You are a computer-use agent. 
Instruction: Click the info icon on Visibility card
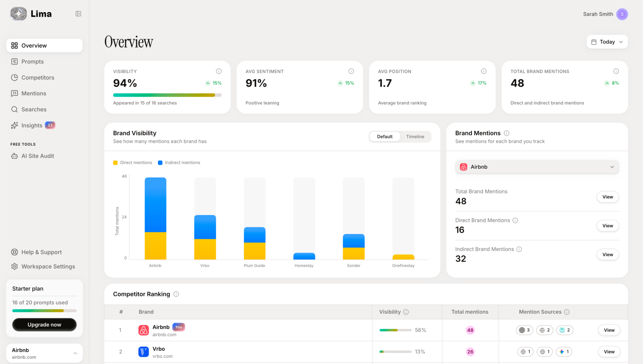pyautogui.click(x=219, y=71)
